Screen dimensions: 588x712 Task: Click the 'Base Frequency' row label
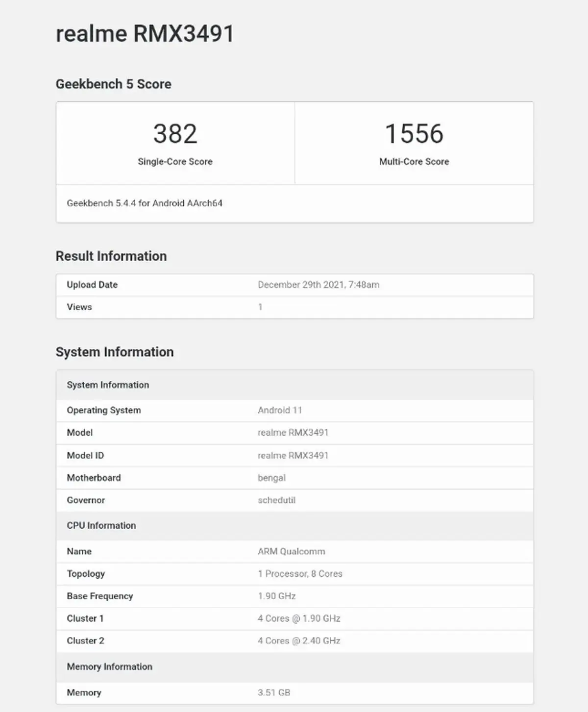click(x=100, y=596)
